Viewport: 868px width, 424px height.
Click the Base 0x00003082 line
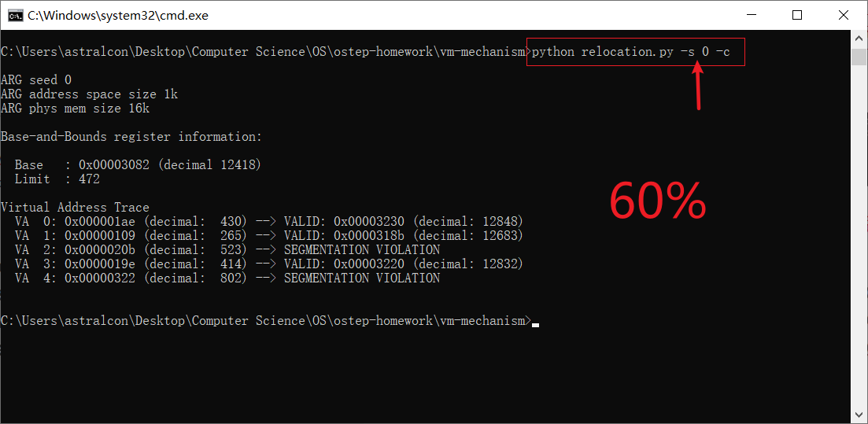coord(138,165)
